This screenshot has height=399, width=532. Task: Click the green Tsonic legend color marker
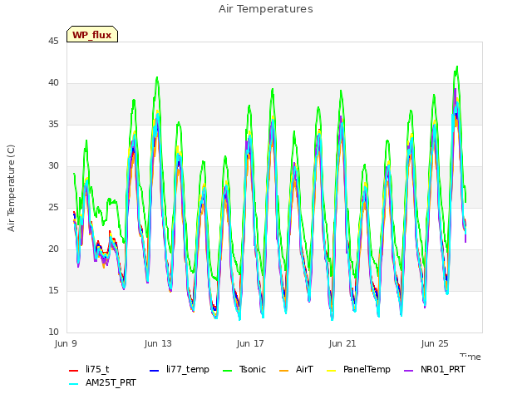[227, 371]
